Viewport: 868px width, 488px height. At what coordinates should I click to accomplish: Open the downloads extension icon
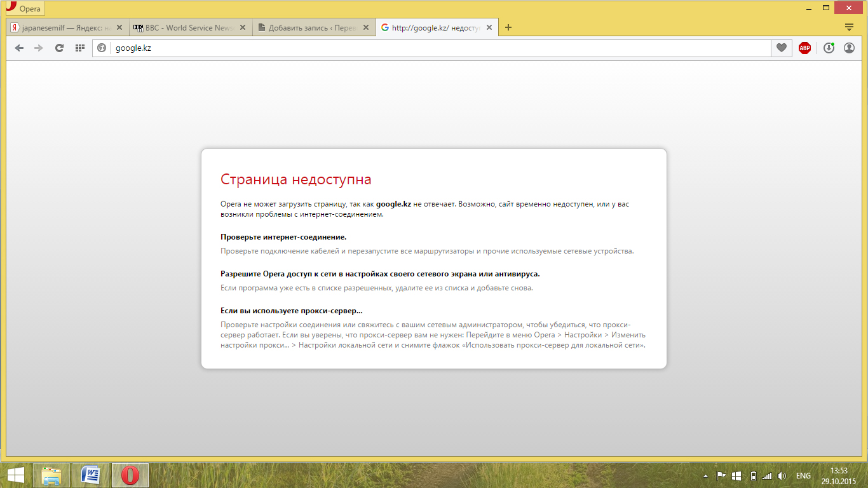[829, 48]
